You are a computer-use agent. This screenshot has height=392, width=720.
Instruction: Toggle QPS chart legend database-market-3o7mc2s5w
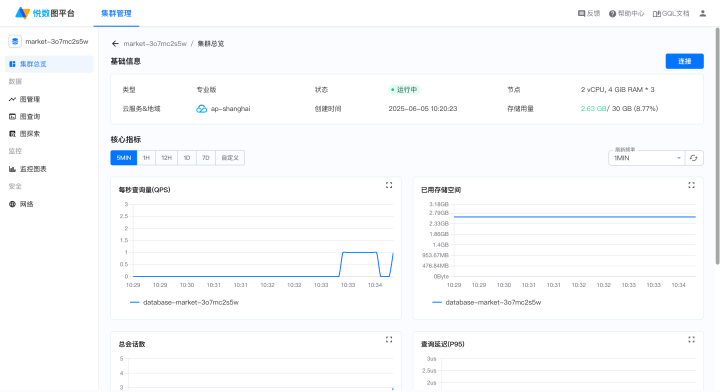(x=185, y=302)
